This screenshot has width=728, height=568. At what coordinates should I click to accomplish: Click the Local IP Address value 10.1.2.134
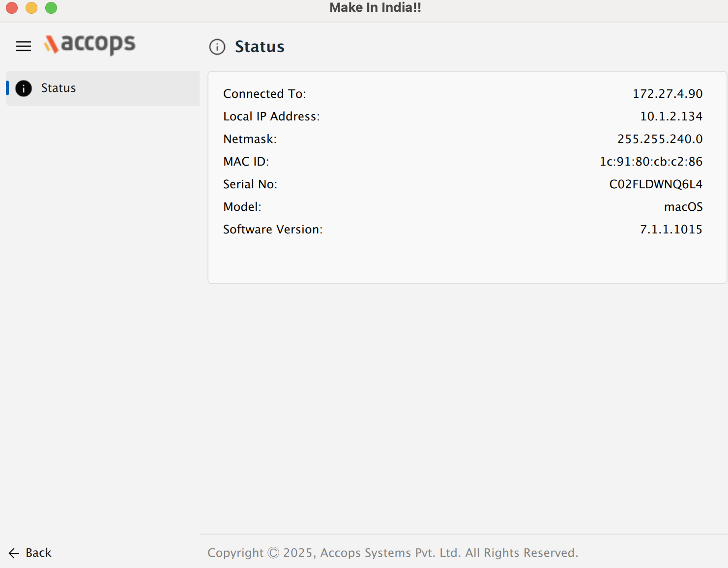tap(671, 116)
